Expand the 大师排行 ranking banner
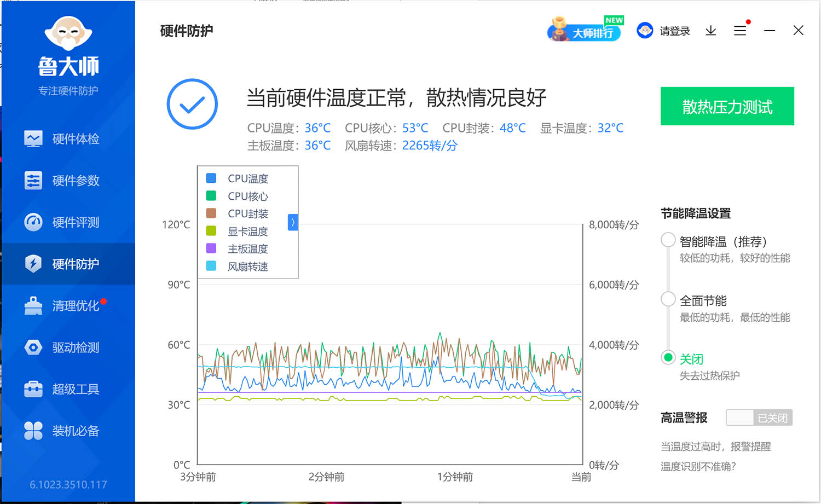Screen dimensions: 821x504 coord(585,30)
